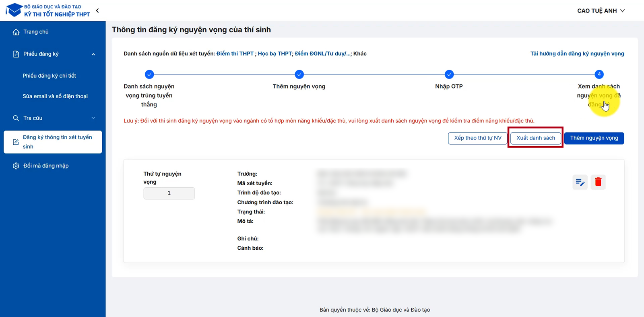Open Phiếu đăng ký chi tiết menu item

click(49, 76)
